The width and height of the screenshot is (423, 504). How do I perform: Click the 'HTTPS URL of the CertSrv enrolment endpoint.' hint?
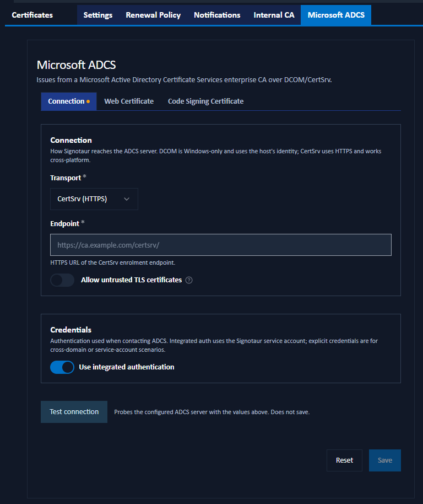click(113, 262)
